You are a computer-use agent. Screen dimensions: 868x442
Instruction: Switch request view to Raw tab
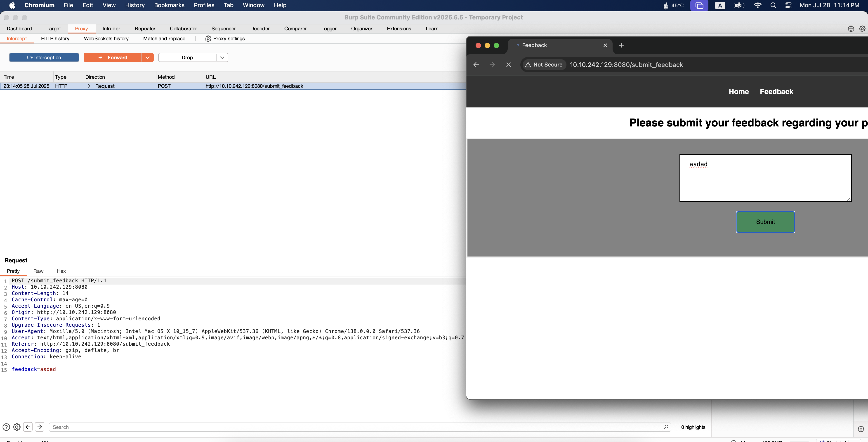pos(38,271)
